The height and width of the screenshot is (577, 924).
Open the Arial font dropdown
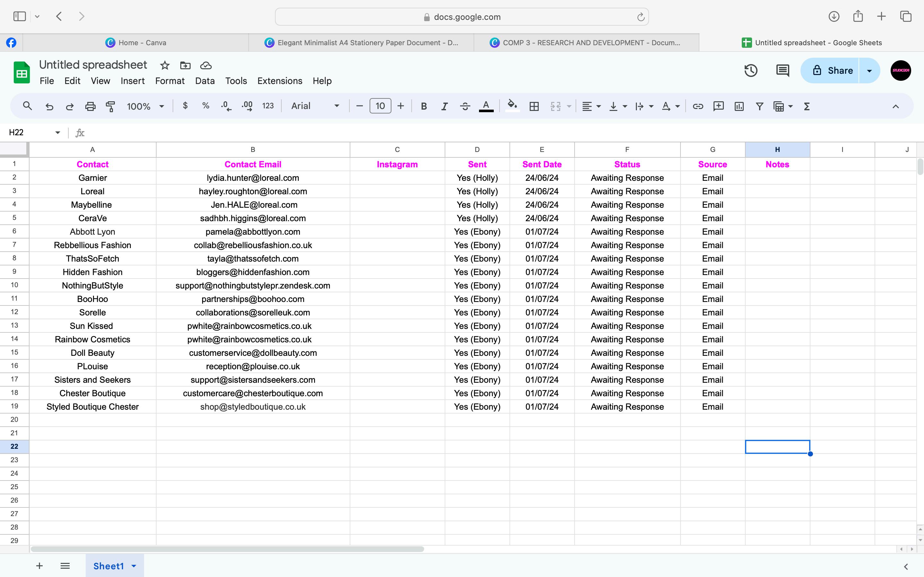click(x=315, y=106)
